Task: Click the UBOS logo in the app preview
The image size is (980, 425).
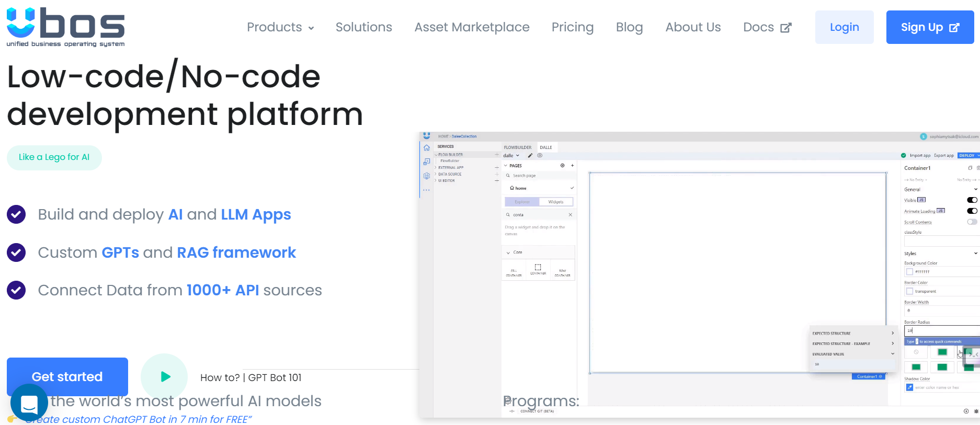Action: click(427, 136)
